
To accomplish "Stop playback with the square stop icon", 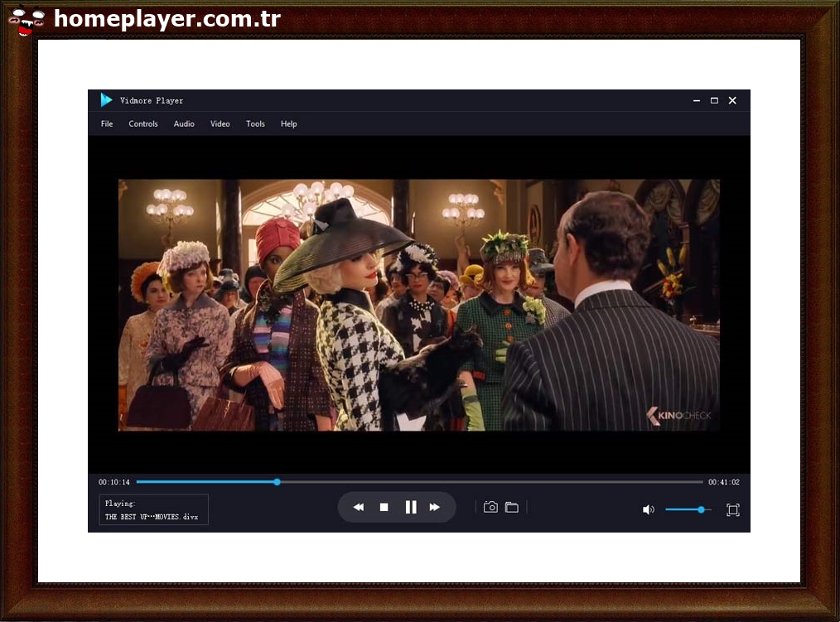I will (384, 507).
